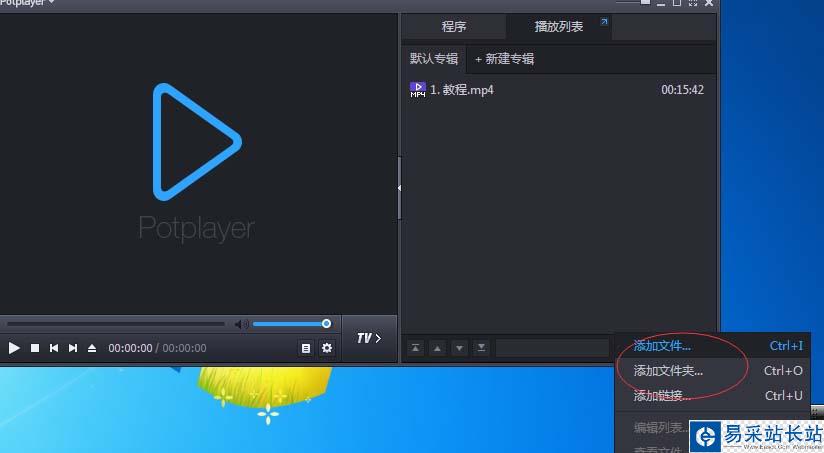Image resolution: width=824 pixels, height=453 pixels.
Task: Click the large Potplayer play logo
Action: click(x=197, y=142)
